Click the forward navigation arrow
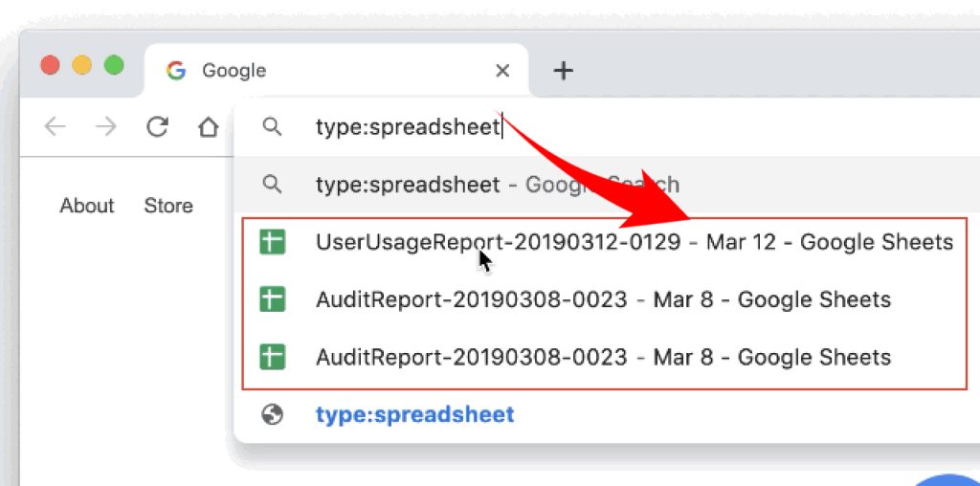 (x=106, y=127)
